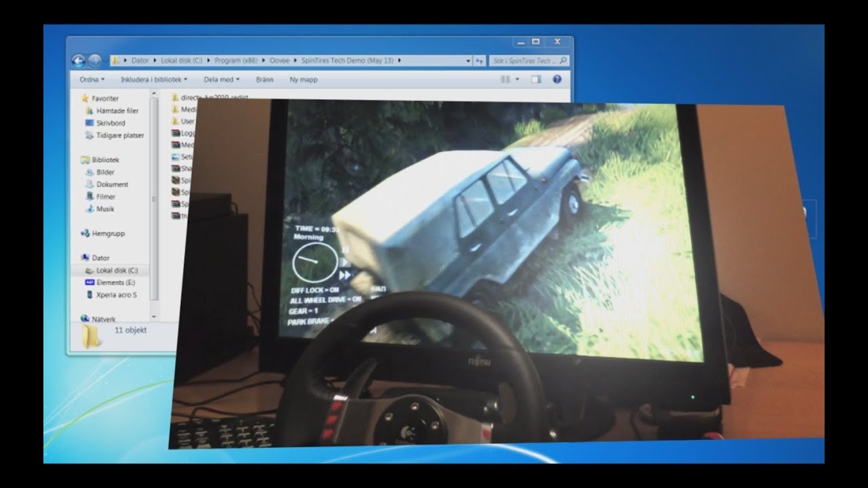The image size is (868, 488).
Task: Click the search field magnifier icon
Action: point(563,60)
